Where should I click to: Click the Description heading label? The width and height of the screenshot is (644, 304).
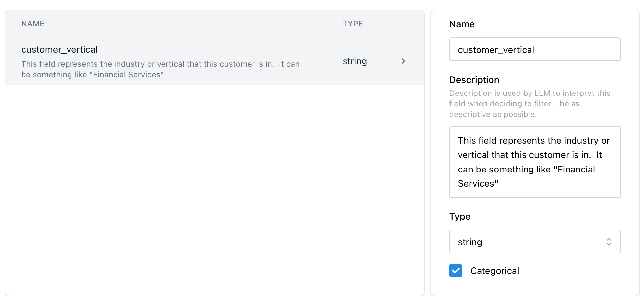pyautogui.click(x=474, y=80)
